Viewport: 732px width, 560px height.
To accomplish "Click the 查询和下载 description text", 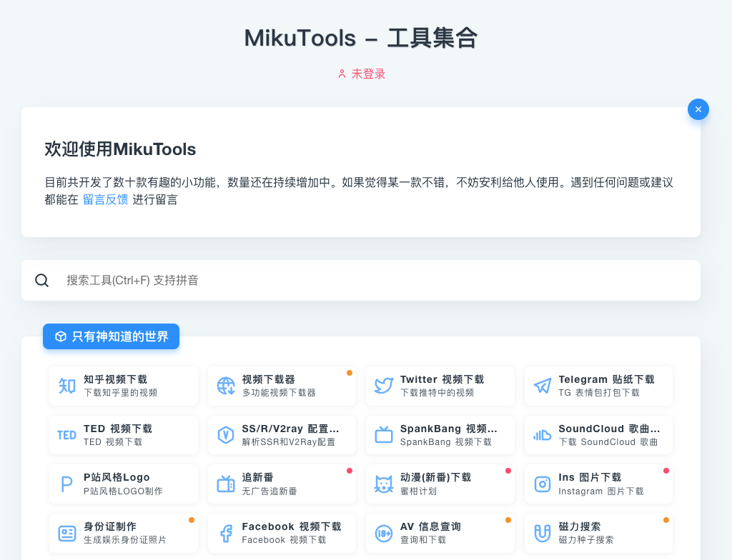I will coord(423,540).
